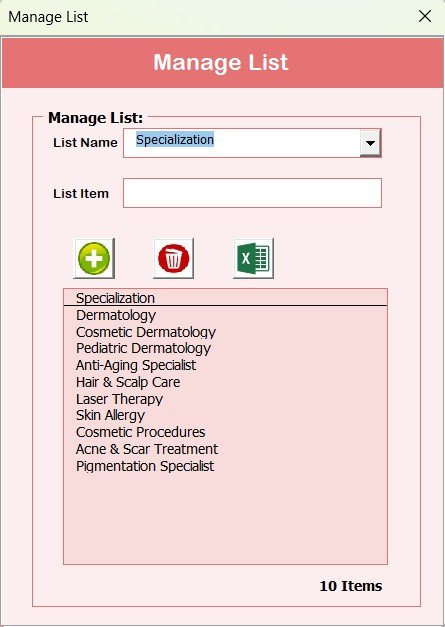
Task: Select Acne & Scar Treatment entry
Action: point(225,449)
